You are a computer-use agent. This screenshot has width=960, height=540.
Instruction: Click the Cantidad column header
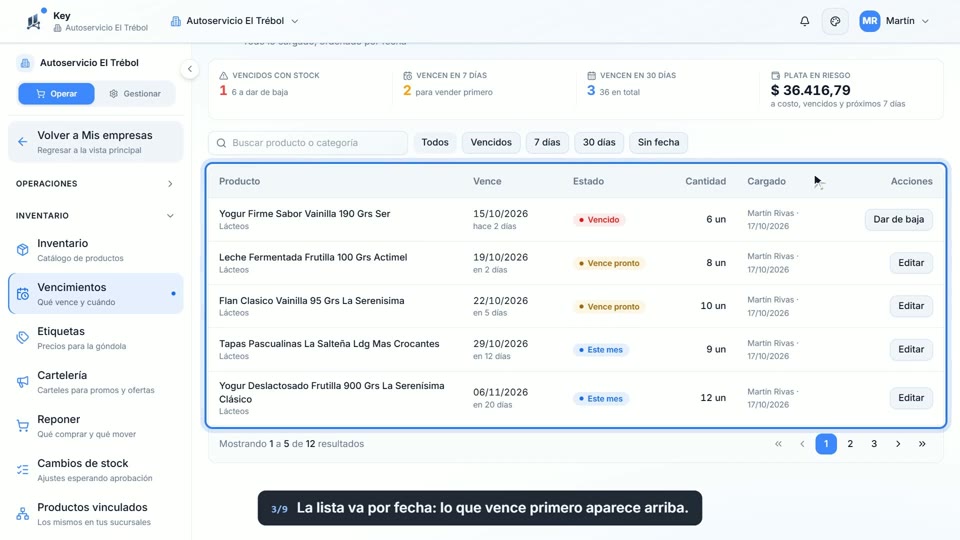pos(705,181)
